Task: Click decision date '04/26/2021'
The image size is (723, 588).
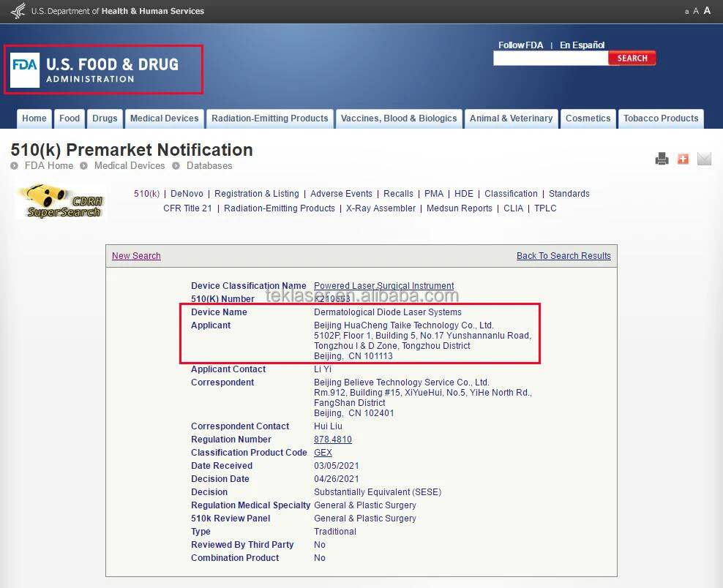Action: click(x=337, y=479)
